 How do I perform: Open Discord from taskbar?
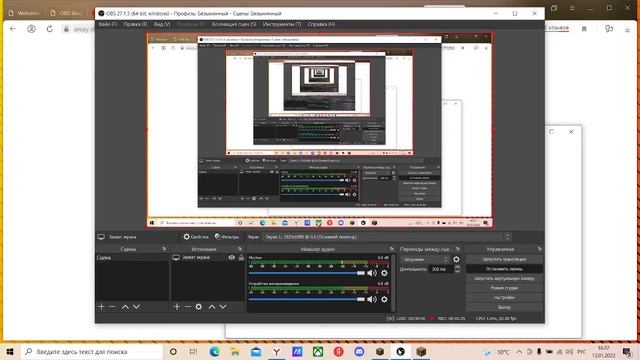(x=359, y=351)
